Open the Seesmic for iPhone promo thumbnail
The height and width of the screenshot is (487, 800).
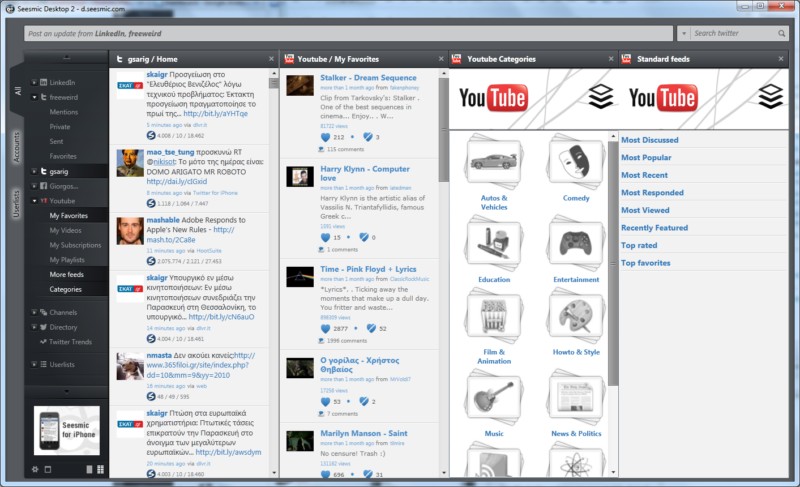67,430
